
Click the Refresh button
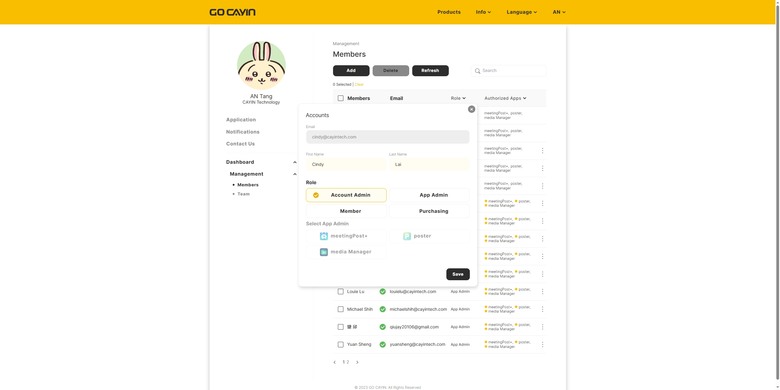tap(430, 71)
